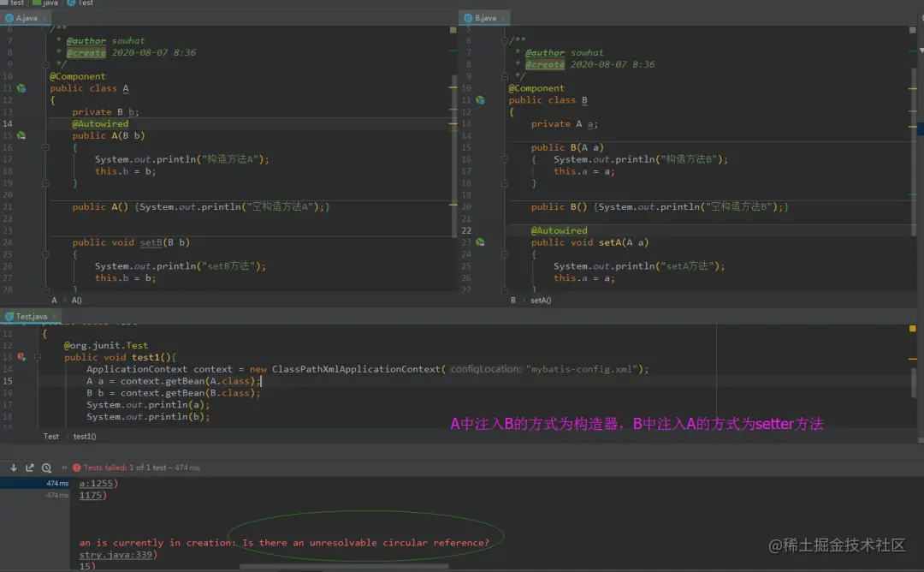Click fold end marker at A.java line 19

[45, 183]
